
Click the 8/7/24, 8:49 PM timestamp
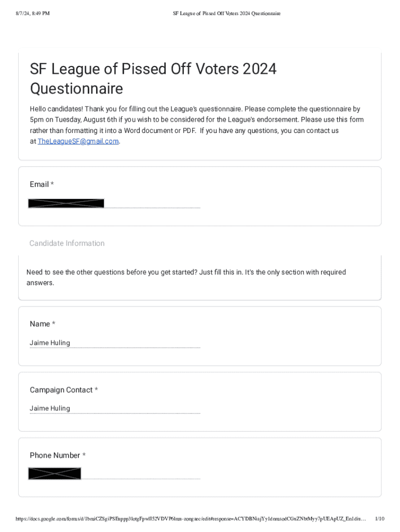pos(32,14)
